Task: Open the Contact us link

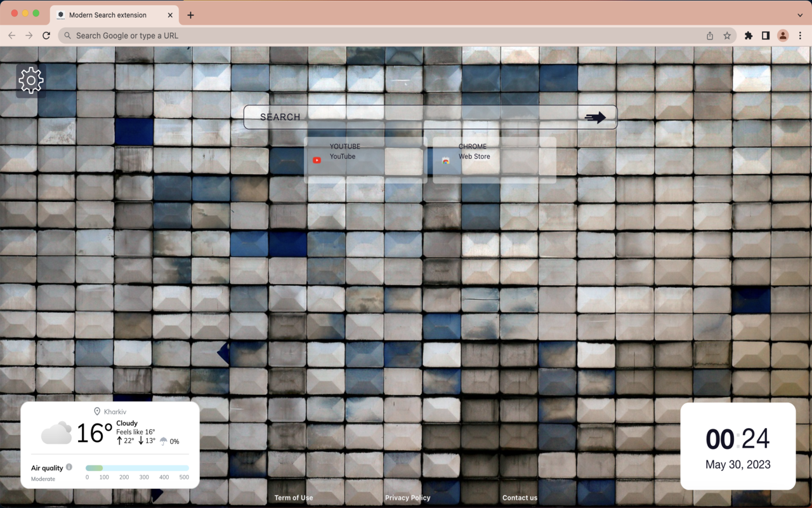Action: coord(520,498)
